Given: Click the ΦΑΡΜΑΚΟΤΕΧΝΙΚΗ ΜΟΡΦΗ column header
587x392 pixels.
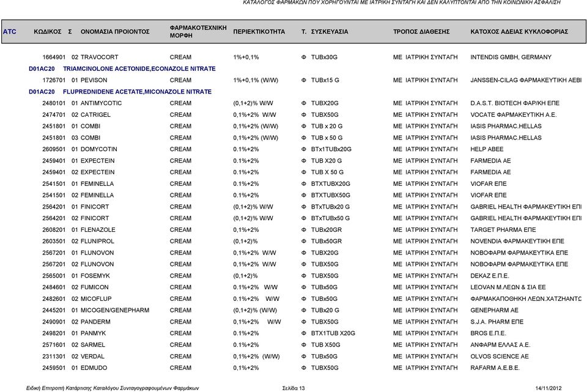Looking at the screenshot, I should point(198,31).
